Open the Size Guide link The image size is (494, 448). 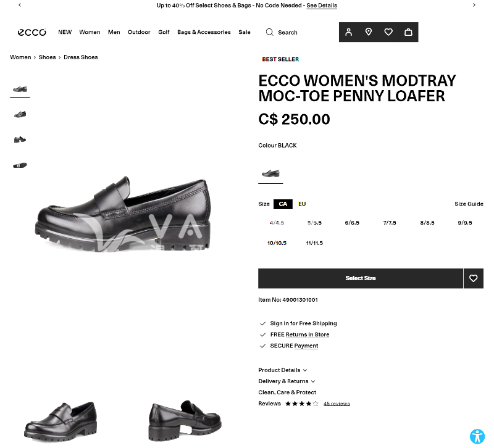[x=469, y=204]
